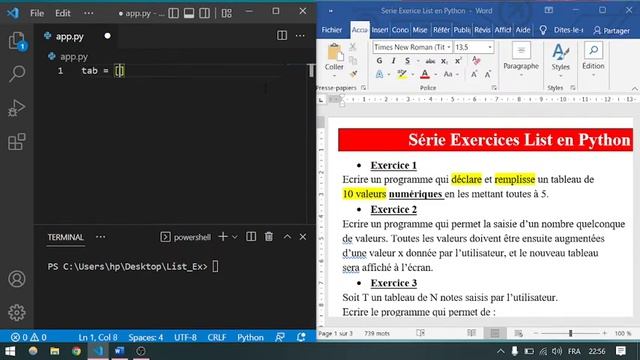Viewport: 640px width, 360px height.
Task: Open the Edit menu in VS Code
Action: pos(62,13)
